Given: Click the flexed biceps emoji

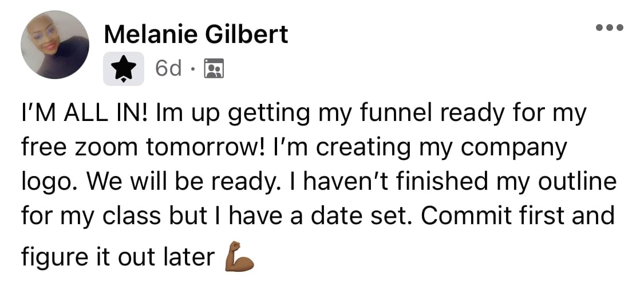Looking at the screenshot, I should coord(239,256).
